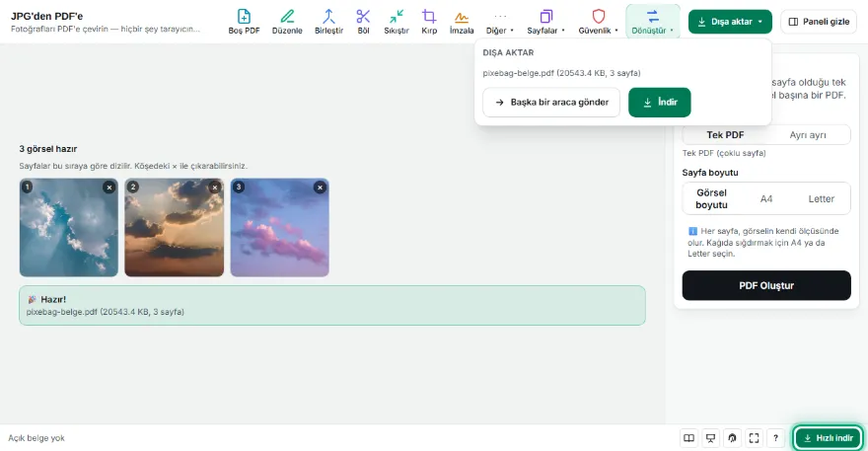Select the blue sky thumbnail numbered 1

point(69,227)
